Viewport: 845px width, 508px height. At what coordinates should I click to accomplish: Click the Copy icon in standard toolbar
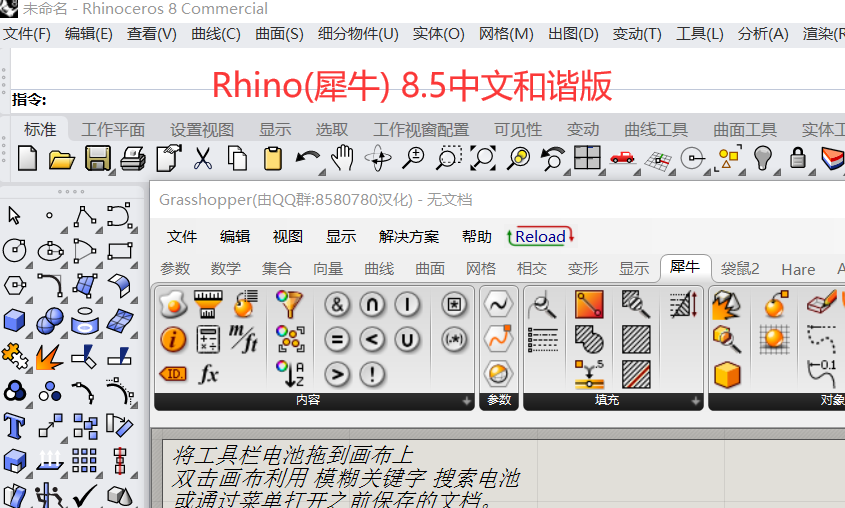pos(237,159)
